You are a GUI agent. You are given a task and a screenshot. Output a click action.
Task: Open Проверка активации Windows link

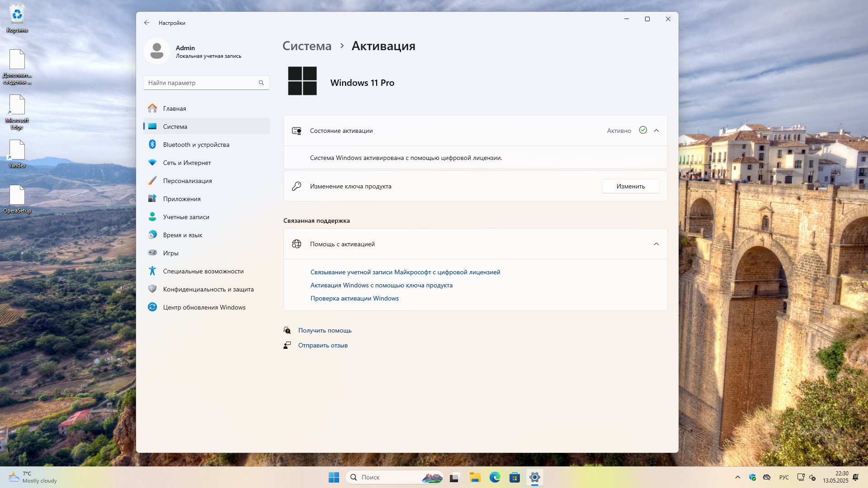click(354, 298)
